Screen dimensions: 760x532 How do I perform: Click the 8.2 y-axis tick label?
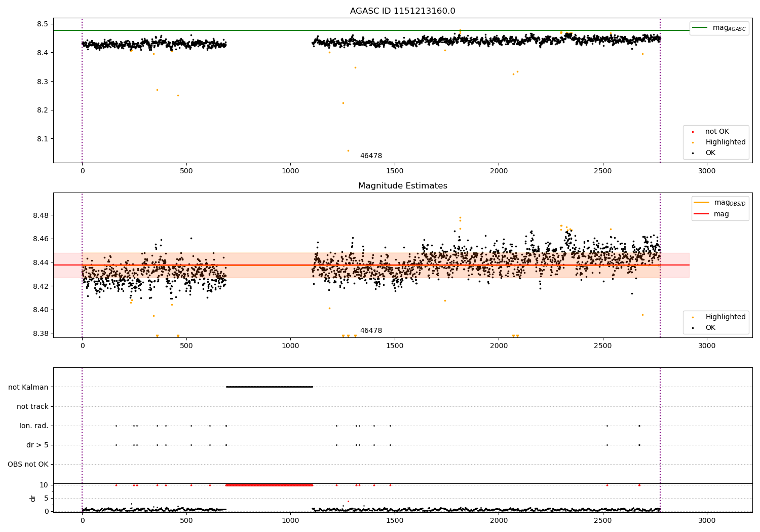42,110
